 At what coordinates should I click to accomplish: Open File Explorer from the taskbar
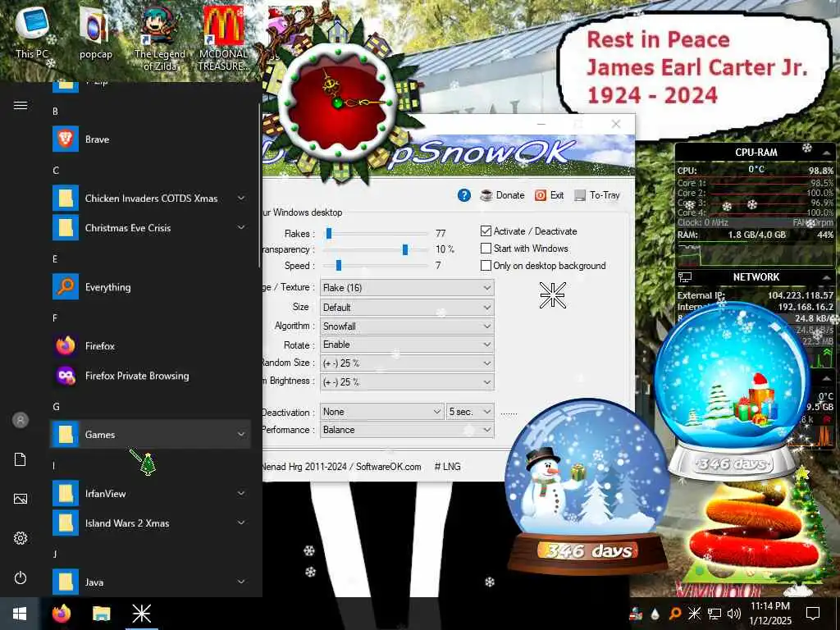point(101,614)
